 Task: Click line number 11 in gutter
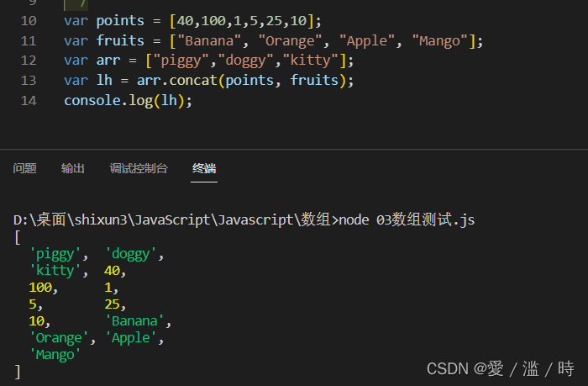29,40
